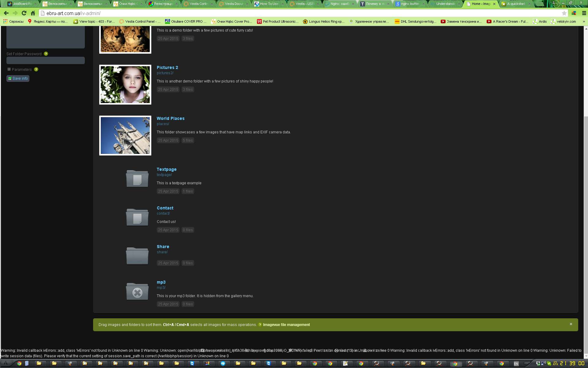Click the pictures2/ path link
The image size is (588, 368).
pos(165,73)
